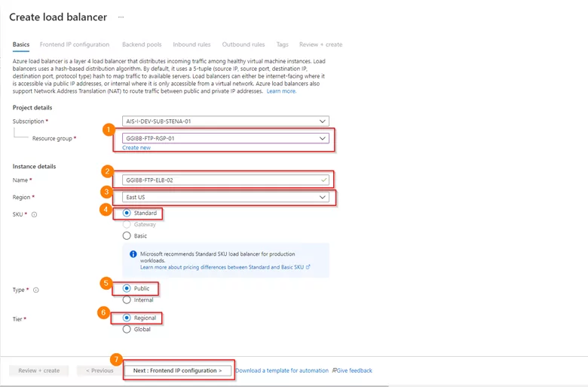Click the Learn more link in description

point(281,91)
